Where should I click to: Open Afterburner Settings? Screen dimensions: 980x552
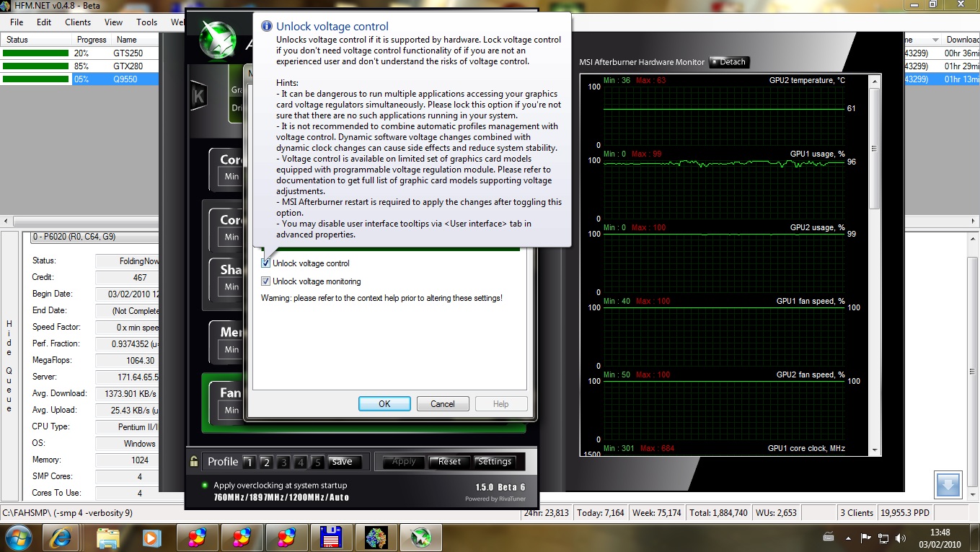[495, 462]
